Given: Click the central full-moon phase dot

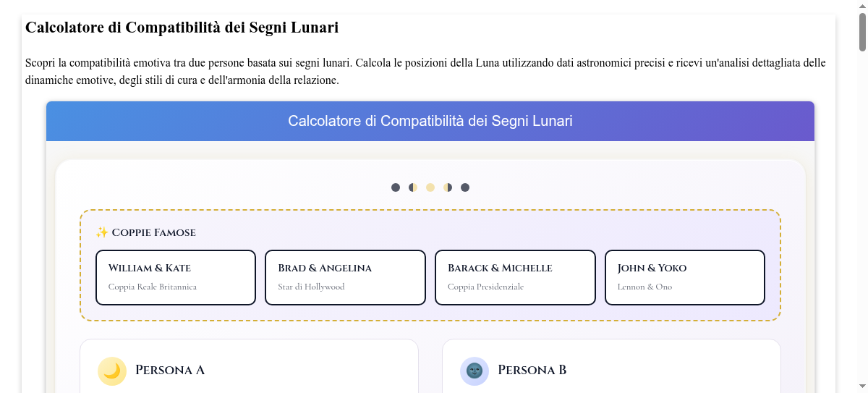Looking at the screenshot, I should coord(430,187).
